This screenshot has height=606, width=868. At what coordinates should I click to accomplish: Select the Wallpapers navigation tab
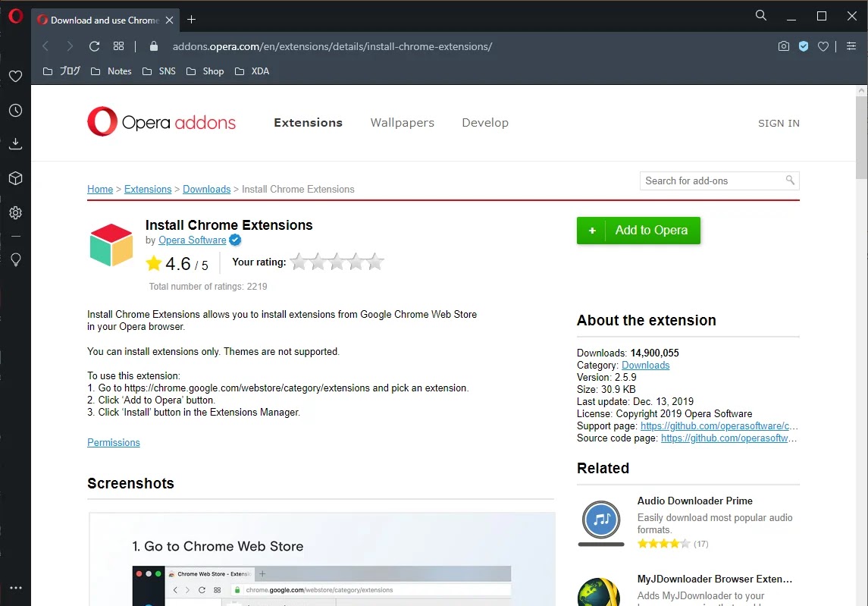pos(402,122)
